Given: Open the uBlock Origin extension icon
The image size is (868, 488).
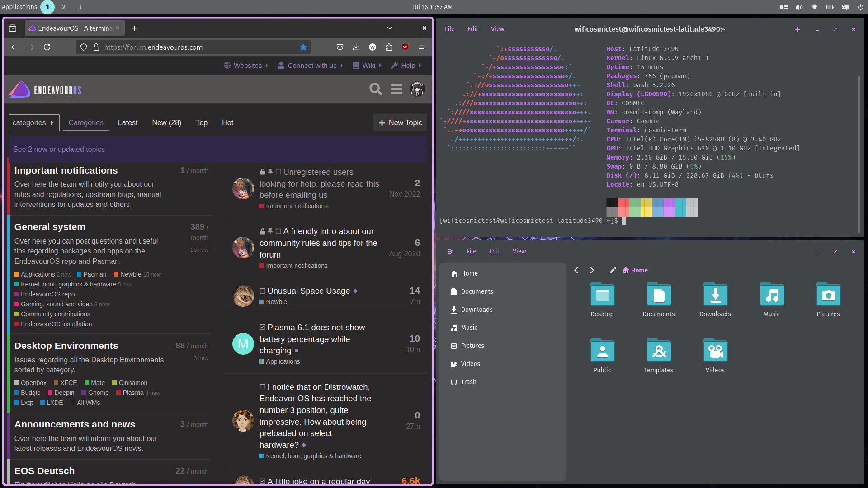Looking at the screenshot, I should (405, 47).
